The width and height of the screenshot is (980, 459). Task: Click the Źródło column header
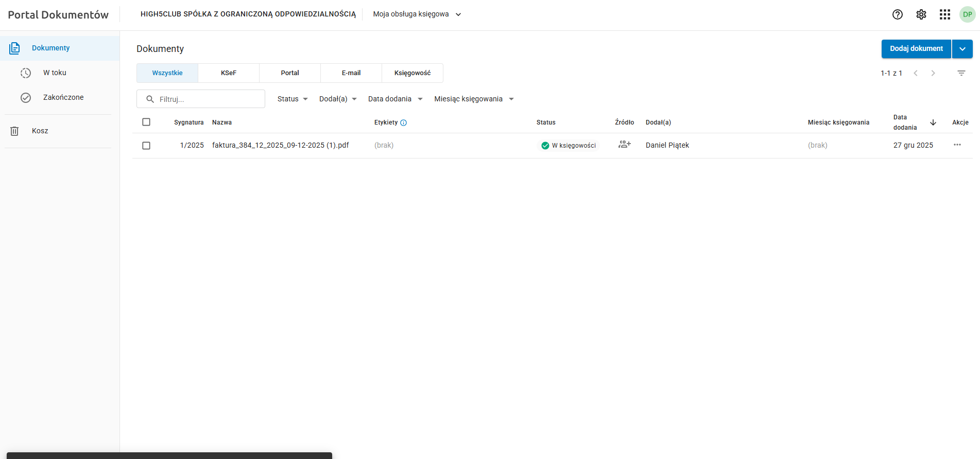tap(625, 122)
